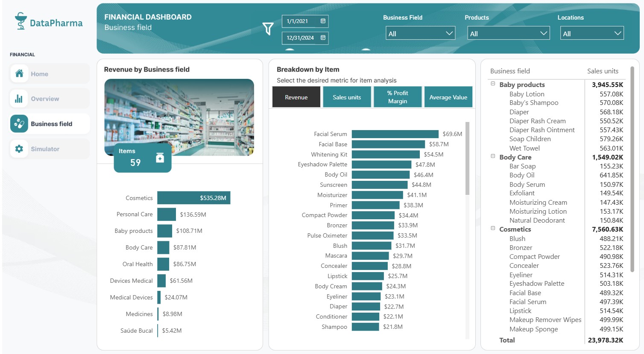Select the % Profit Margin metric
This screenshot has width=644, height=354.
click(397, 97)
